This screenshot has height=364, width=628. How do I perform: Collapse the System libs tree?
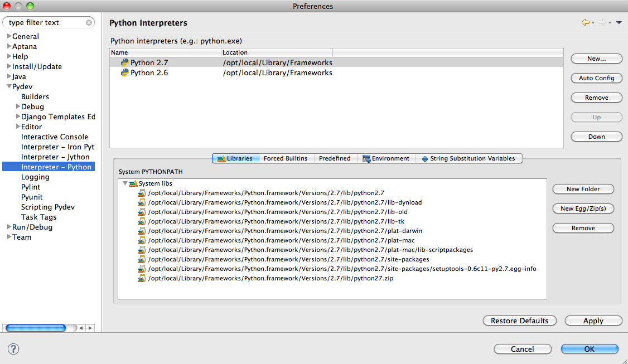pos(125,183)
